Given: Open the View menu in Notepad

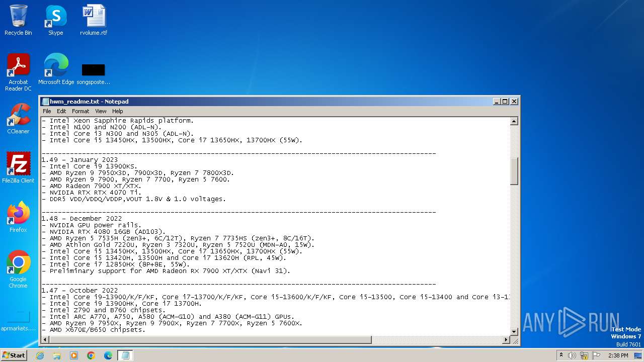Looking at the screenshot, I should [101, 111].
